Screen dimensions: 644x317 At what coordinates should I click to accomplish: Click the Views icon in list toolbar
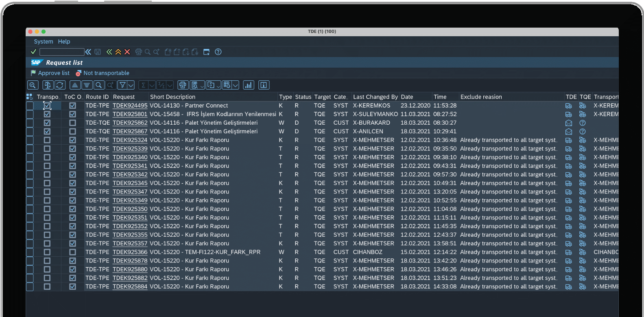click(x=195, y=85)
